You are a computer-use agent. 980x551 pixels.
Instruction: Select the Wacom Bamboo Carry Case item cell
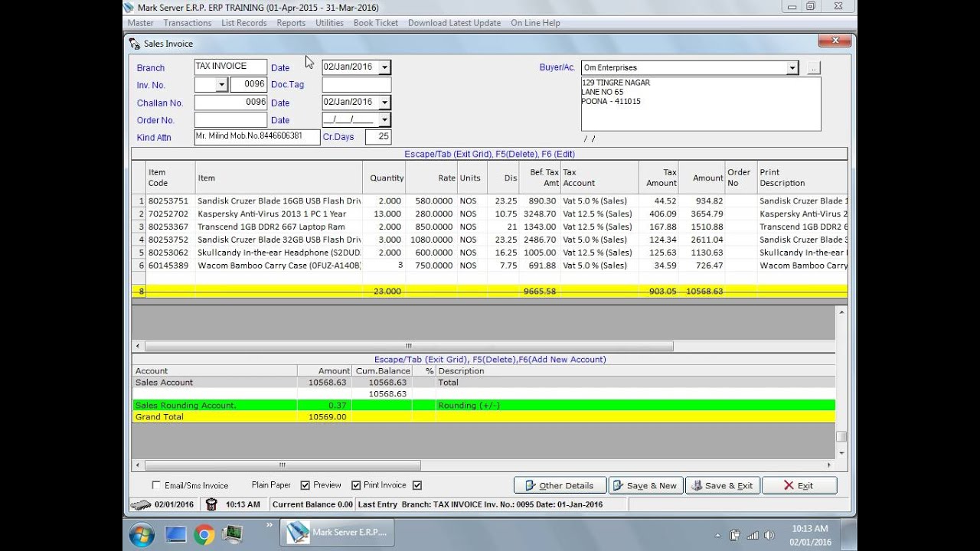(279, 266)
